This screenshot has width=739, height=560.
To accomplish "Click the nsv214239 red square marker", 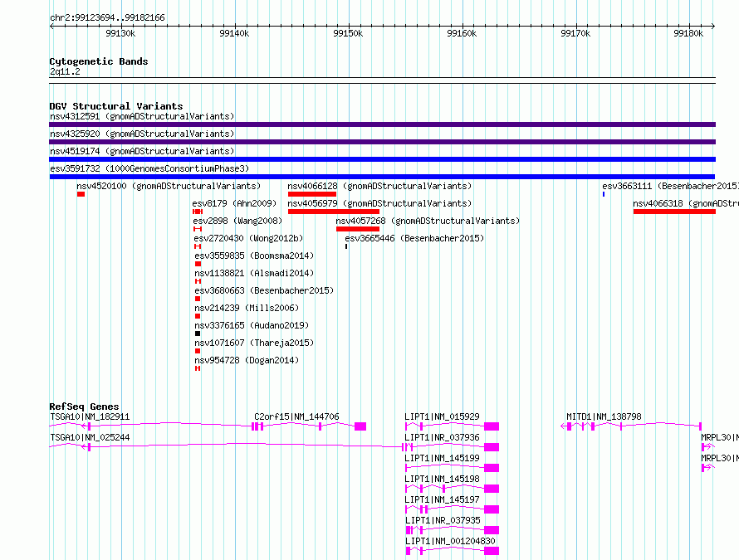I will pyautogui.click(x=198, y=316).
